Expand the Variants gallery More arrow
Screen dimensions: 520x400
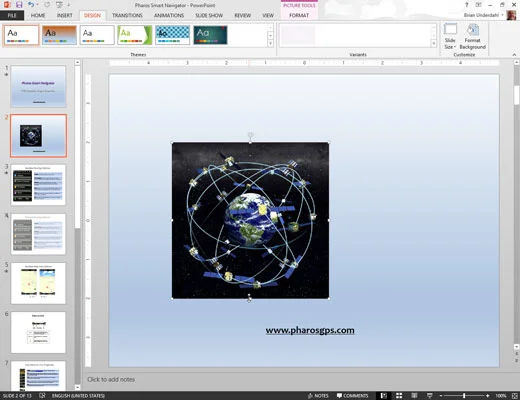click(434, 43)
